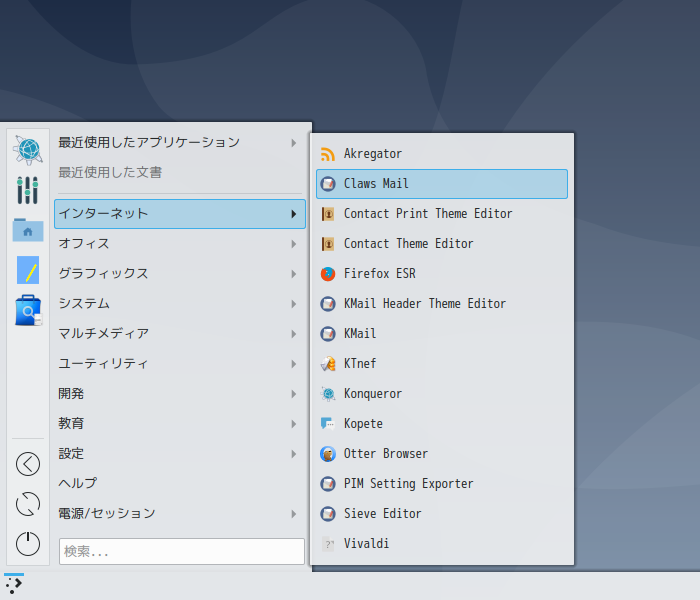Select the 設定 category
The height and width of the screenshot is (600, 700).
tap(180, 454)
